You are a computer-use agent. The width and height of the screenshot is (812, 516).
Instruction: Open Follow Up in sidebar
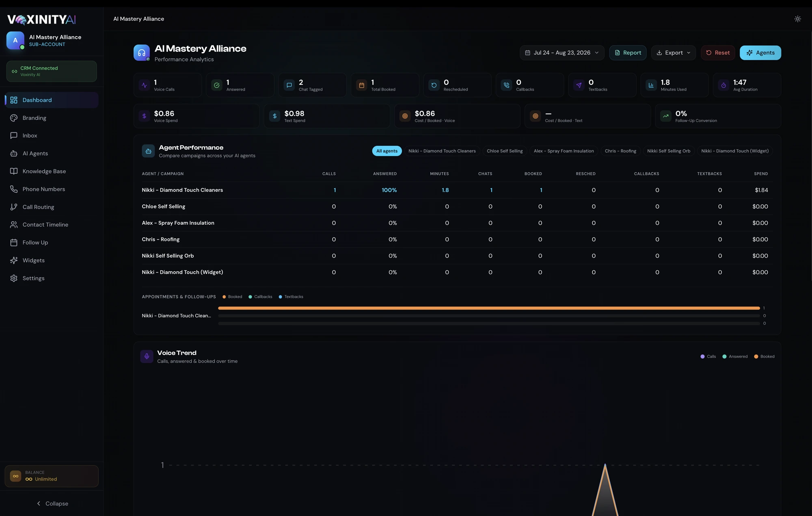(52, 243)
